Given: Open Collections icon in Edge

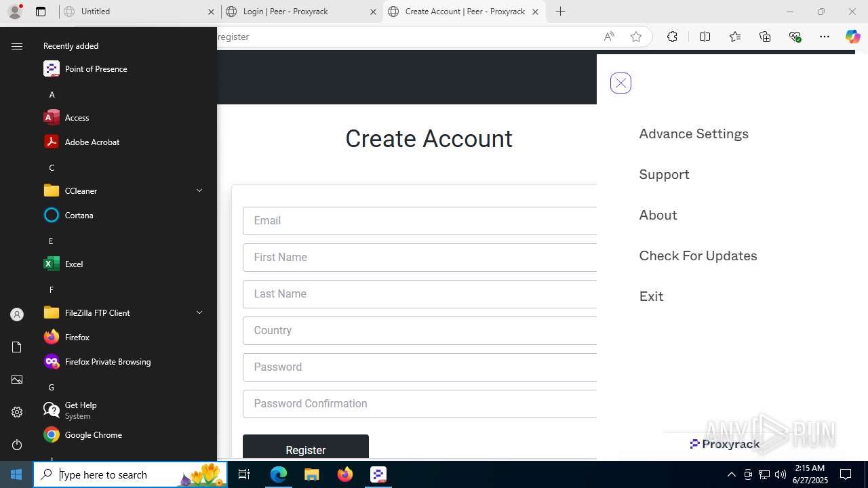Looking at the screenshot, I should coord(765,37).
